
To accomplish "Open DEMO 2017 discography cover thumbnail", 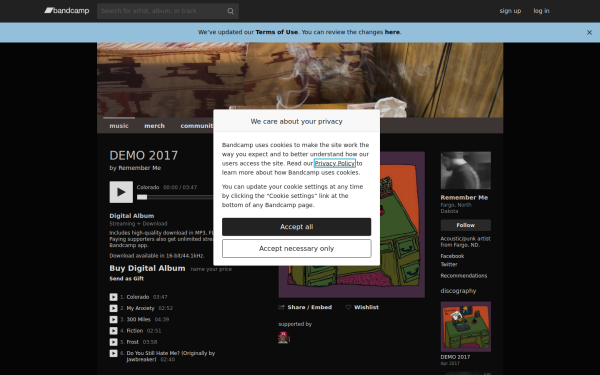I will point(466,326).
